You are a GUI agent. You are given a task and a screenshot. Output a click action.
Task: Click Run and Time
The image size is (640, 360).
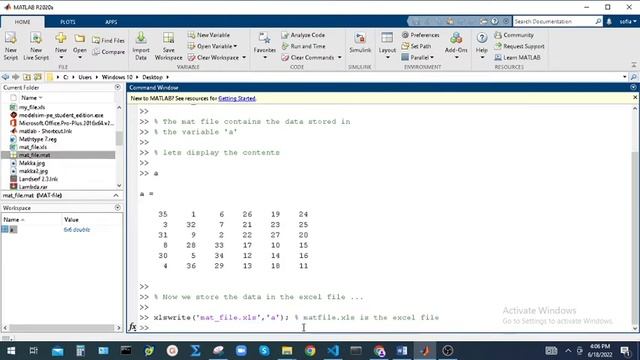[x=303, y=46]
